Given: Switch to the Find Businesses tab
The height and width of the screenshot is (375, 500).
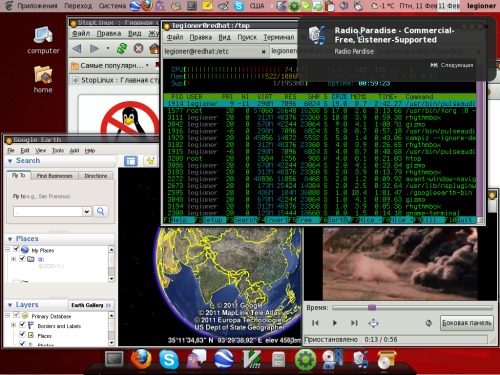Looking at the screenshot, I should tap(54, 176).
